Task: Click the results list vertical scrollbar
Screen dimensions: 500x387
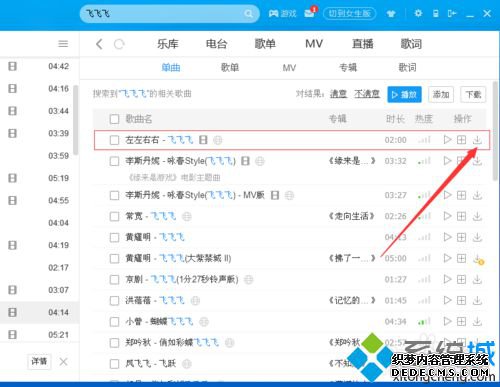Action: (x=495, y=131)
